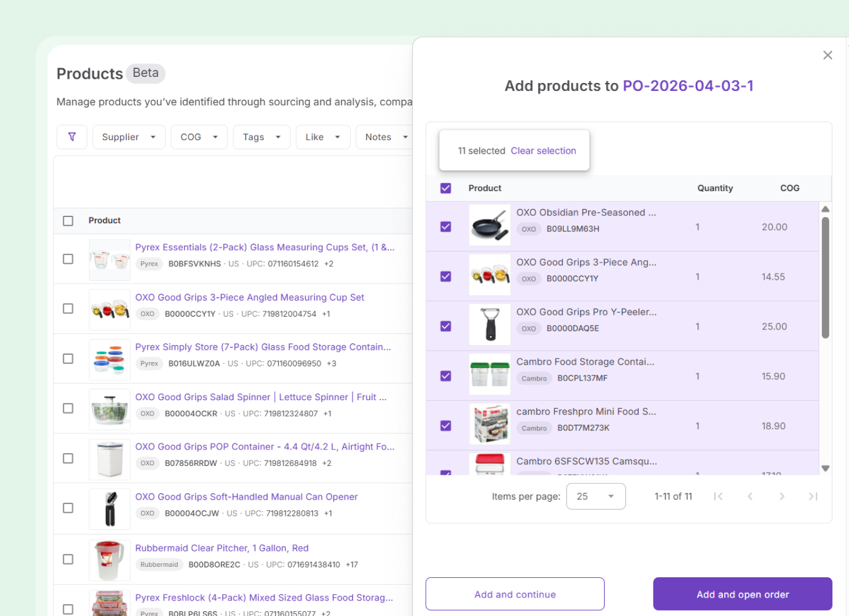Open the Like filter dropdown
Screen dimensions: 849x616
(x=323, y=136)
